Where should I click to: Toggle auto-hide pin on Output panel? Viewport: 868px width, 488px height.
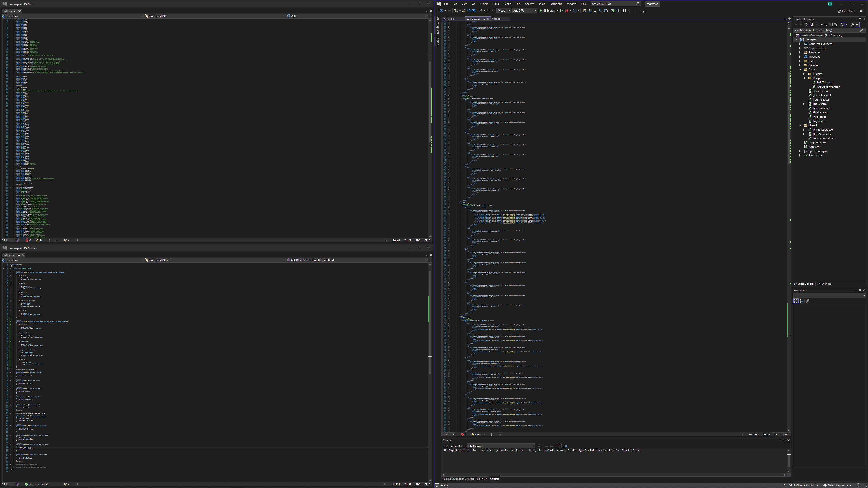click(785, 441)
